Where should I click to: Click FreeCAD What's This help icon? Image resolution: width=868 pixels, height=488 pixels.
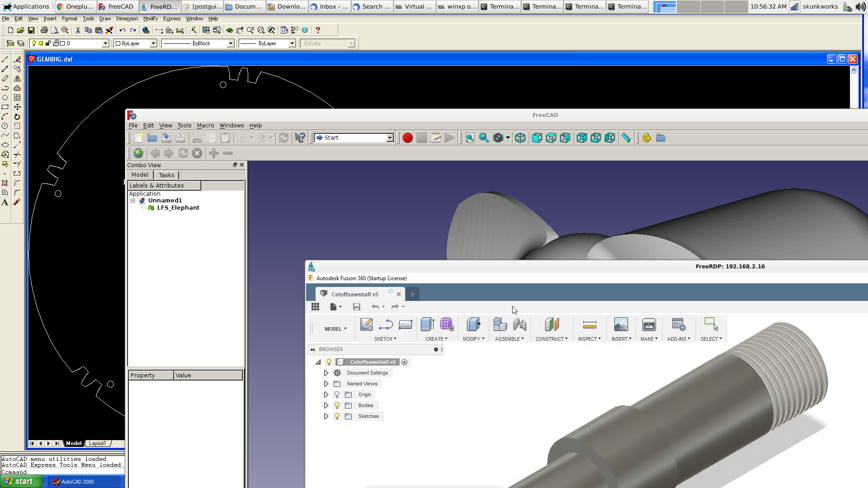point(300,138)
